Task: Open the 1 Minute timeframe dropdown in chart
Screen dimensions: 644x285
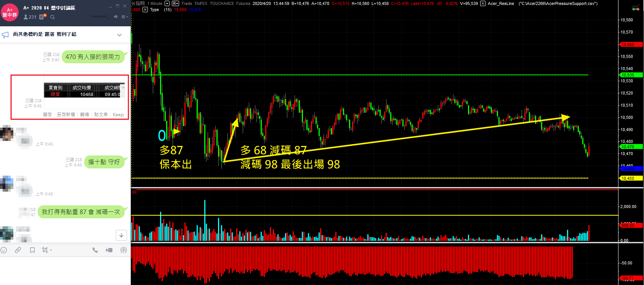Action: pyautogui.click(x=167, y=3)
